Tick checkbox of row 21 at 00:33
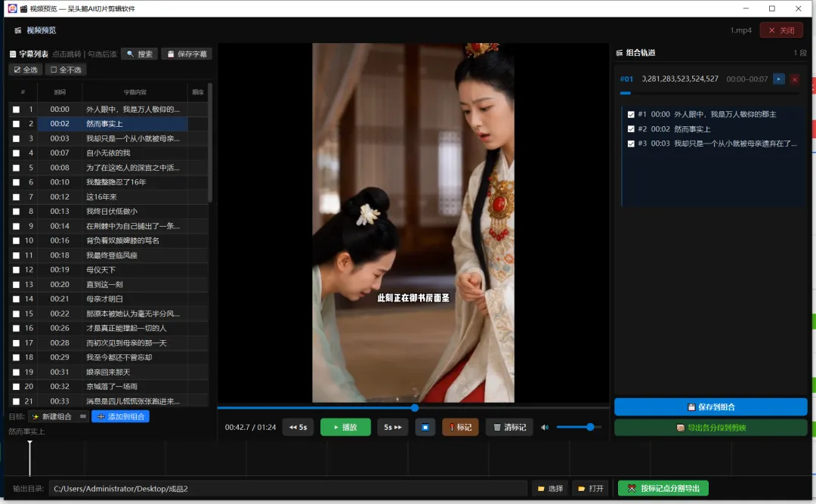 coord(16,401)
